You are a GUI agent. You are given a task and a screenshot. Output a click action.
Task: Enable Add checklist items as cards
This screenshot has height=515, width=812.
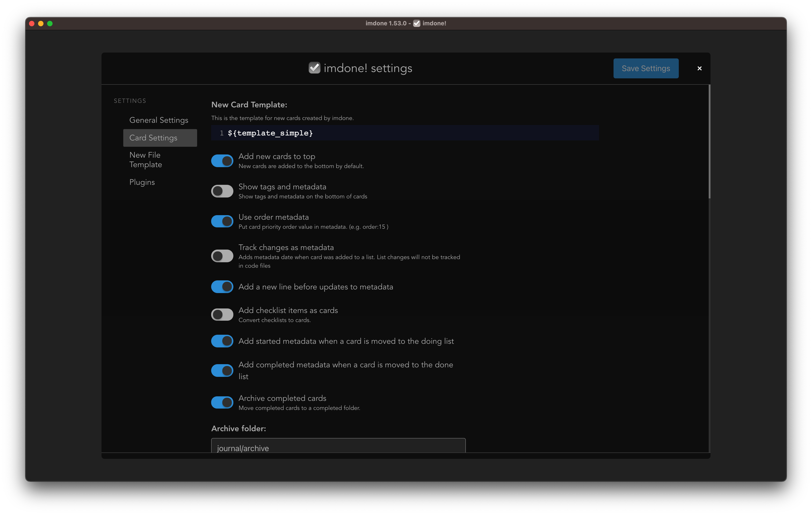click(x=222, y=315)
